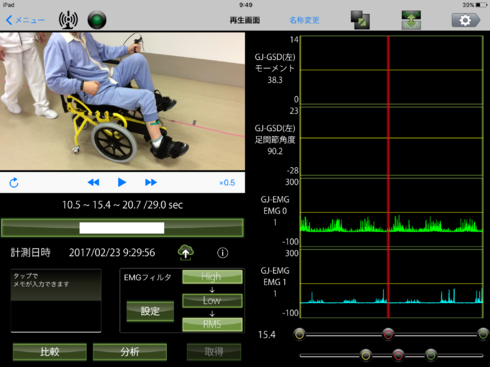Tap the 分析 analysis button
The width and height of the screenshot is (490, 367).
pos(130,352)
